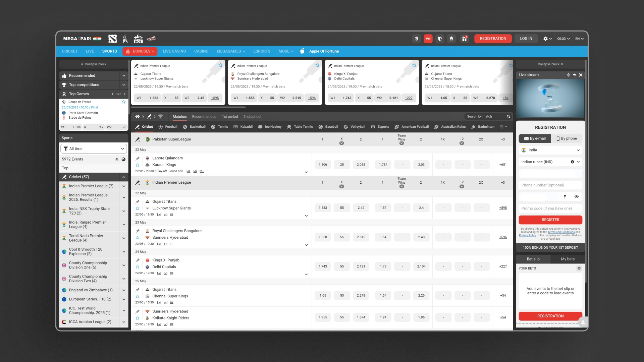644x362 pixels.
Task: Click the Bitcoin payments icon in header
Action: coord(417,39)
